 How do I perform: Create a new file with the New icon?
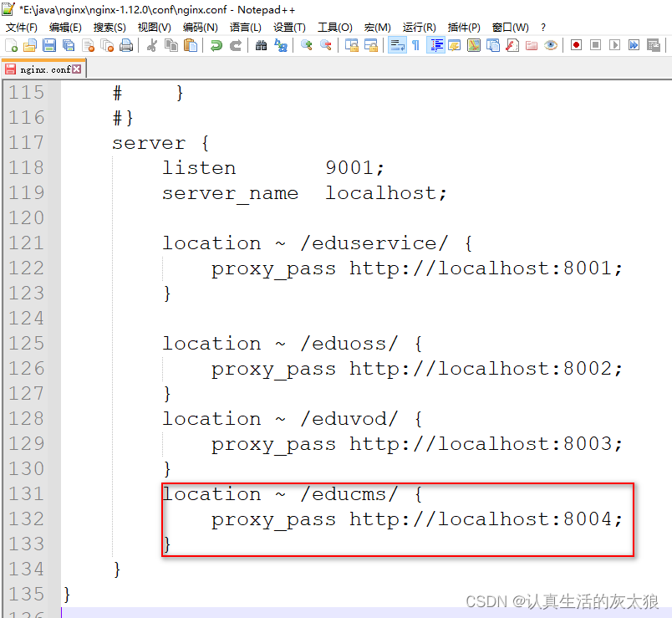(12, 45)
